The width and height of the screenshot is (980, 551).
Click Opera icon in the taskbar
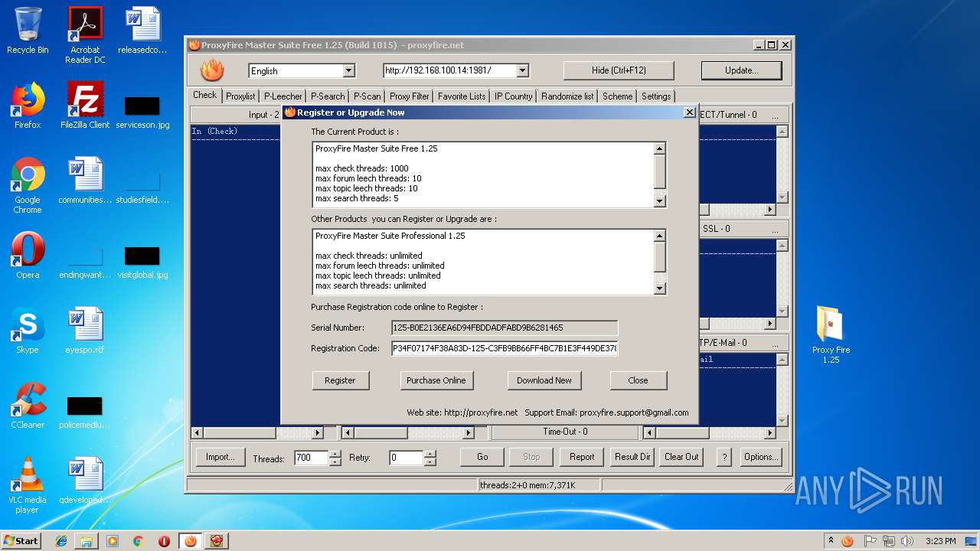point(164,541)
